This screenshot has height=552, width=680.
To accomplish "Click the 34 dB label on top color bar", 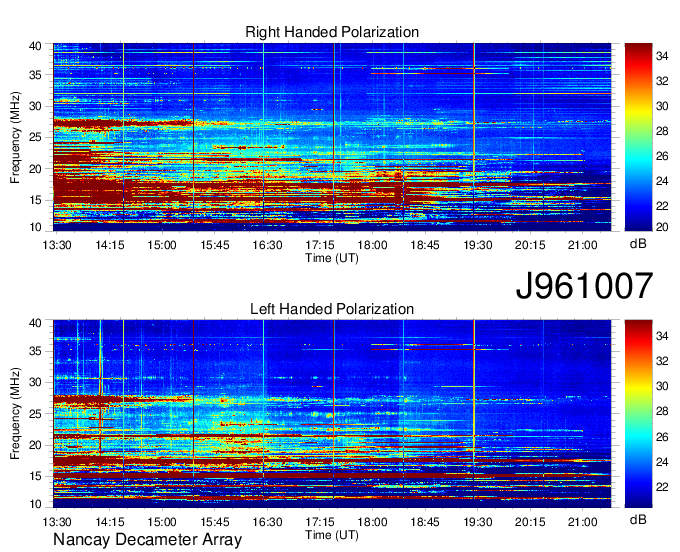I will pyautogui.click(x=662, y=56).
